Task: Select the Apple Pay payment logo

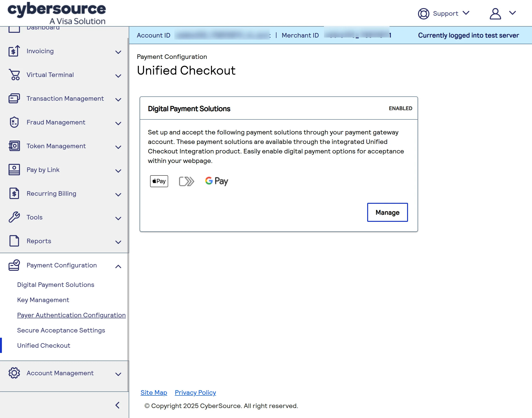Action: point(159,181)
